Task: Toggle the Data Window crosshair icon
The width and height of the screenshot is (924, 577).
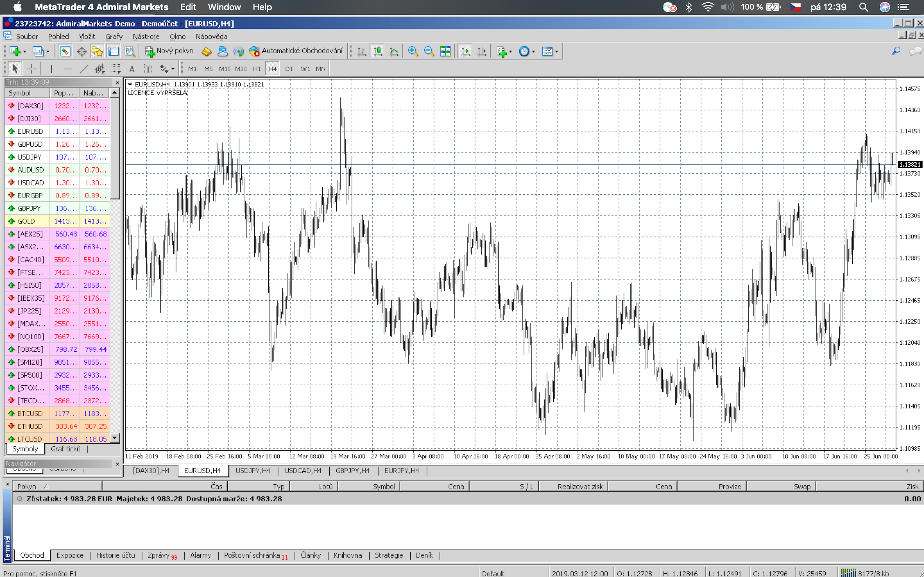Action: [x=81, y=51]
